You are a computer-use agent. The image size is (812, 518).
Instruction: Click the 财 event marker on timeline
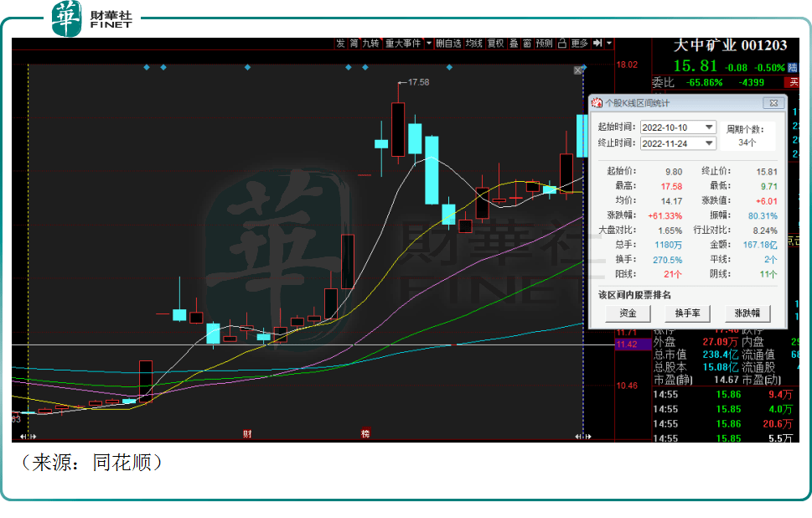coord(247,433)
